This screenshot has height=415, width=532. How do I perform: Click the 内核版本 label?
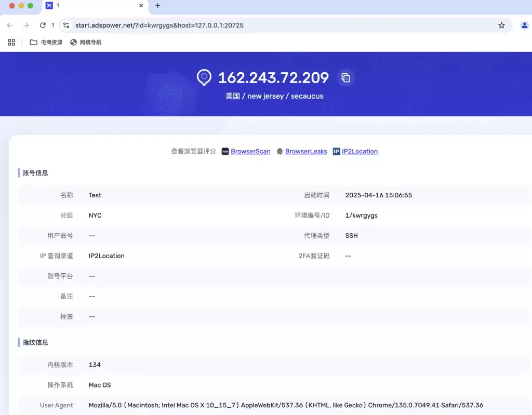coord(60,365)
